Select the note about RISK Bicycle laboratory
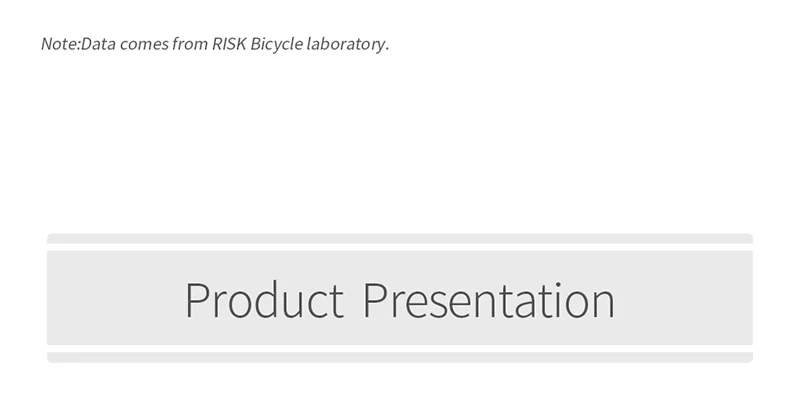 pos(215,44)
